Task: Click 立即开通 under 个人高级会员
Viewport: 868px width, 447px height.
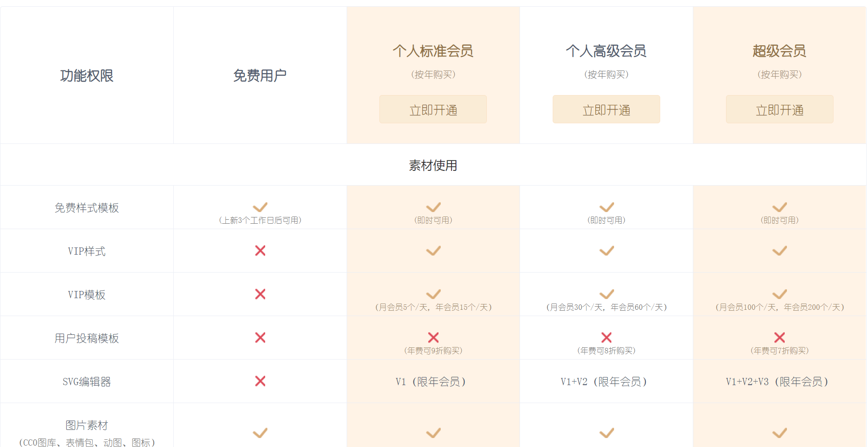Action: [606, 109]
